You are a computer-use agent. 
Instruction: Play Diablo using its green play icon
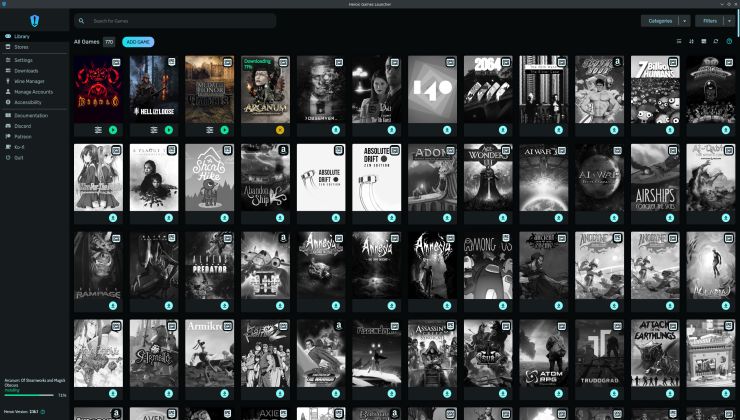[x=112, y=130]
